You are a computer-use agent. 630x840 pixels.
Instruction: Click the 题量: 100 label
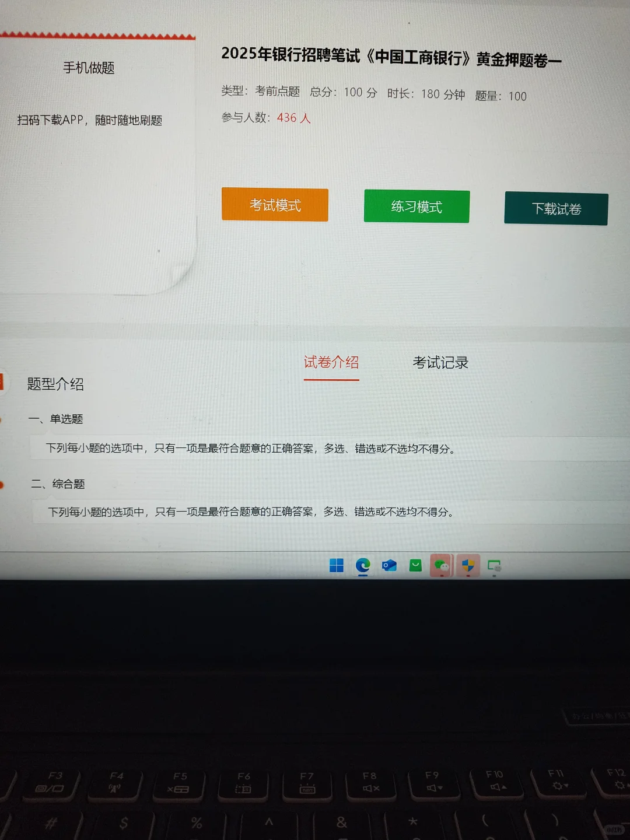tap(501, 96)
